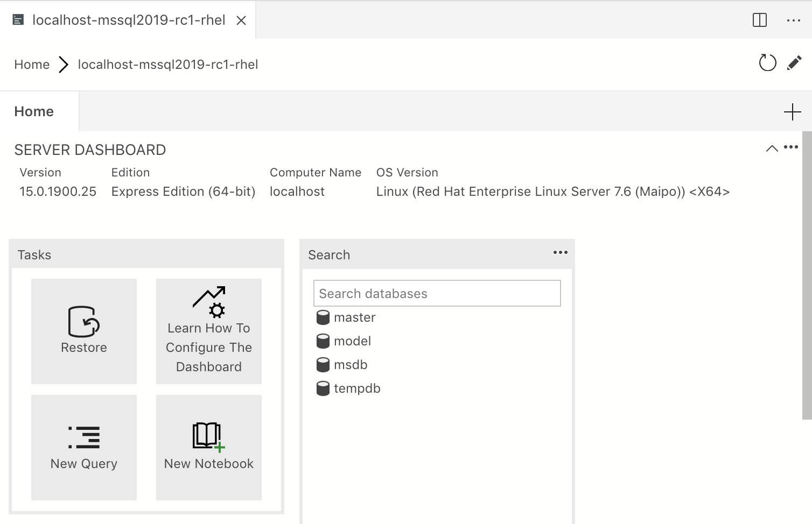Open Server Dashboard more options menu

tap(791, 147)
